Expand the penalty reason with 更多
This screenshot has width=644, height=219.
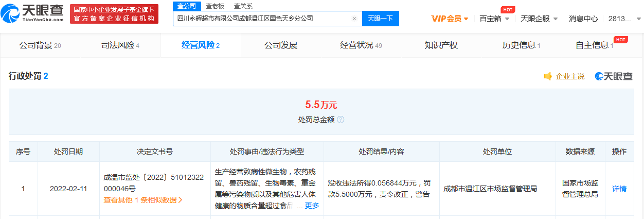[312, 206]
